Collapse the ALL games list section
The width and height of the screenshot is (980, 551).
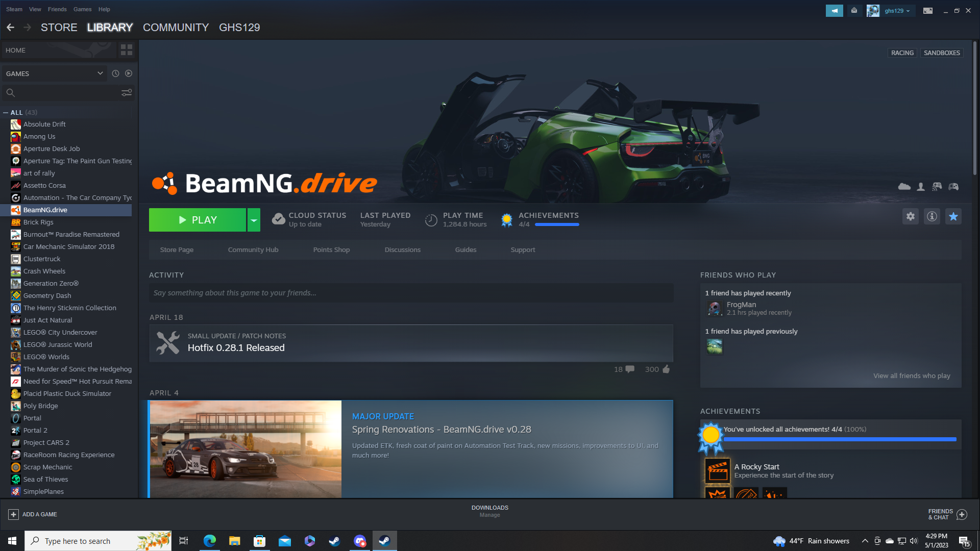(6, 112)
